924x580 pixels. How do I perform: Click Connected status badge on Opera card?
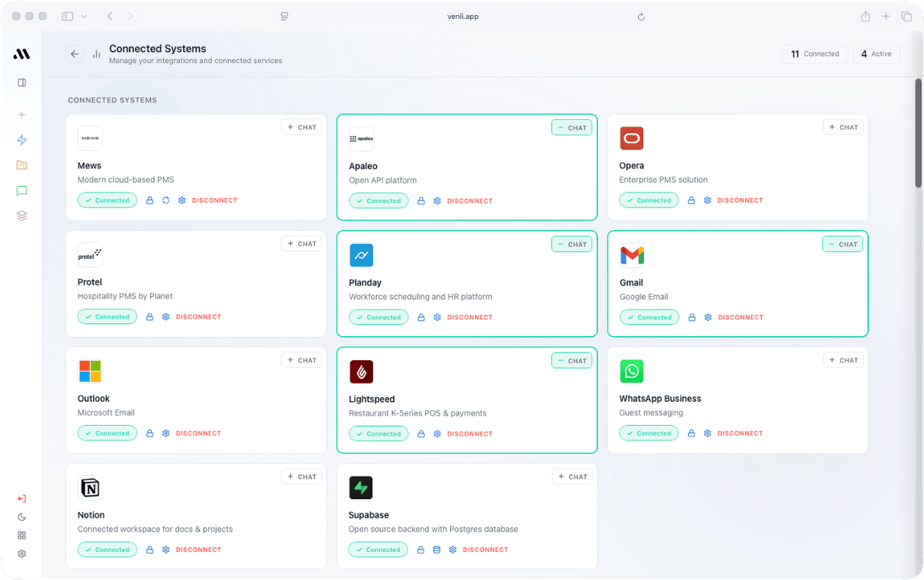[648, 200]
